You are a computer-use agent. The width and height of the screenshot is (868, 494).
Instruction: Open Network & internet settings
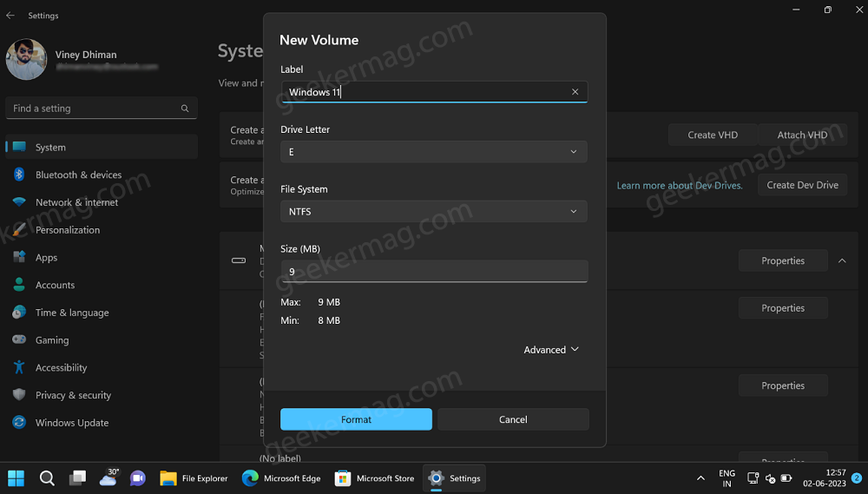[x=102, y=202]
